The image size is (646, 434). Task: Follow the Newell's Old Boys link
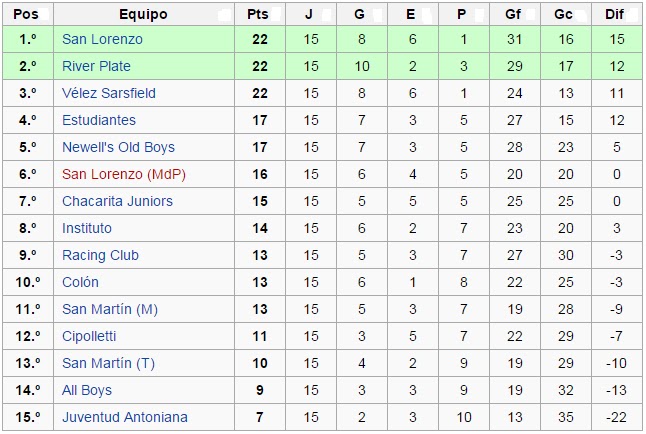[118, 147]
